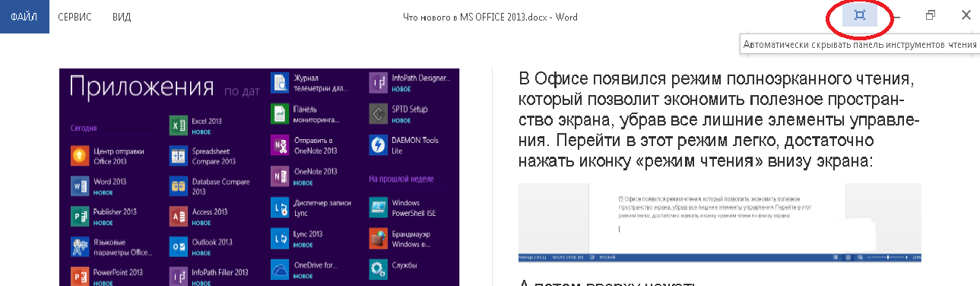Click Publisher 2013 icon in apps picture
980x286 pixels.
tap(80, 216)
